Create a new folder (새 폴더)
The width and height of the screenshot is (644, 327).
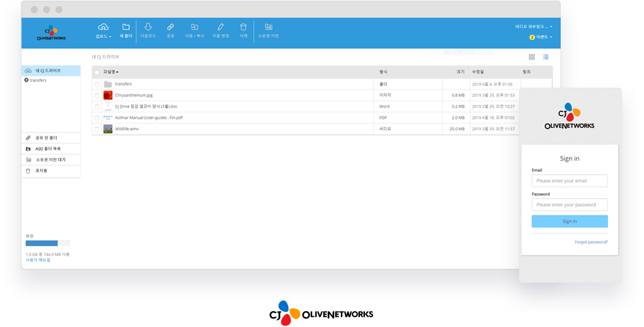click(126, 30)
